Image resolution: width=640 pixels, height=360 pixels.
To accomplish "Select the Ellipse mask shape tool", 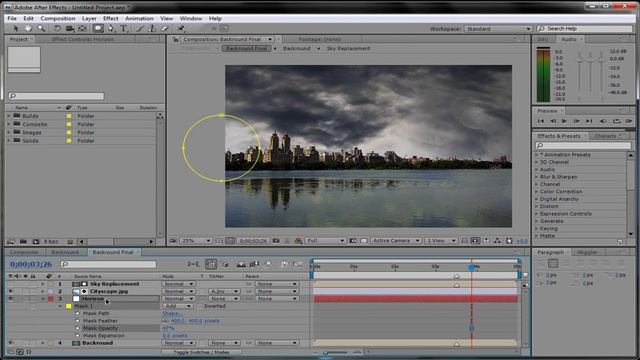I will point(98,29).
